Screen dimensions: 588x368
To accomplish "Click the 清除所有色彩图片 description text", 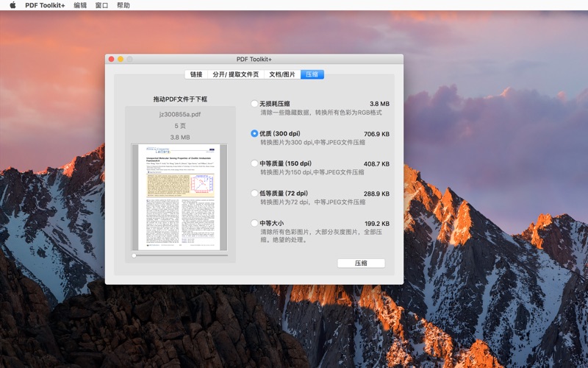I will 321,236.
